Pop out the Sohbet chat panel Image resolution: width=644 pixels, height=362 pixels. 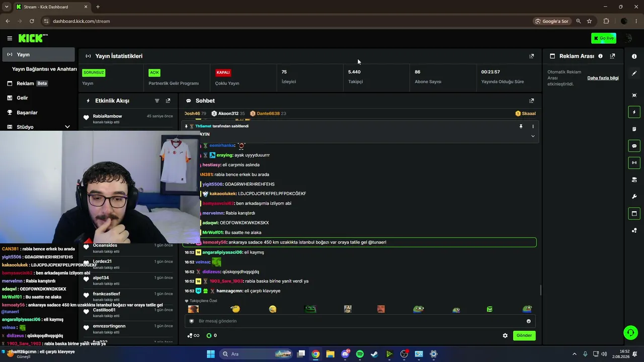point(531,101)
